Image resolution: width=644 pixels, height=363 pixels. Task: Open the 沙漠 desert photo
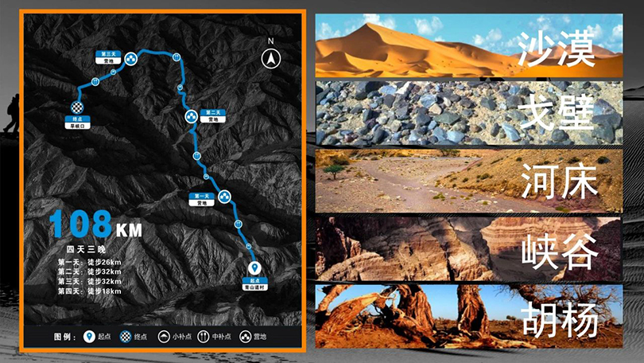pyautogui.click(x=468, y=45)
